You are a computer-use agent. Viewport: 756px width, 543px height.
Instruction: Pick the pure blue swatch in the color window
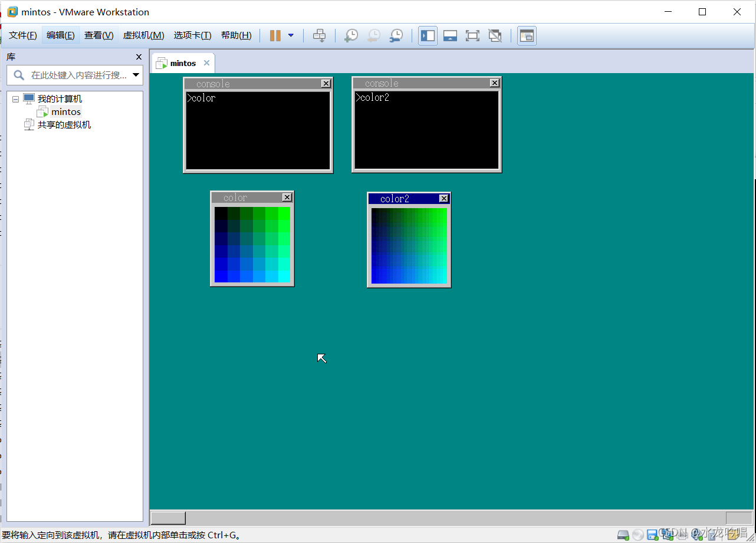click(x=221, y=277)
